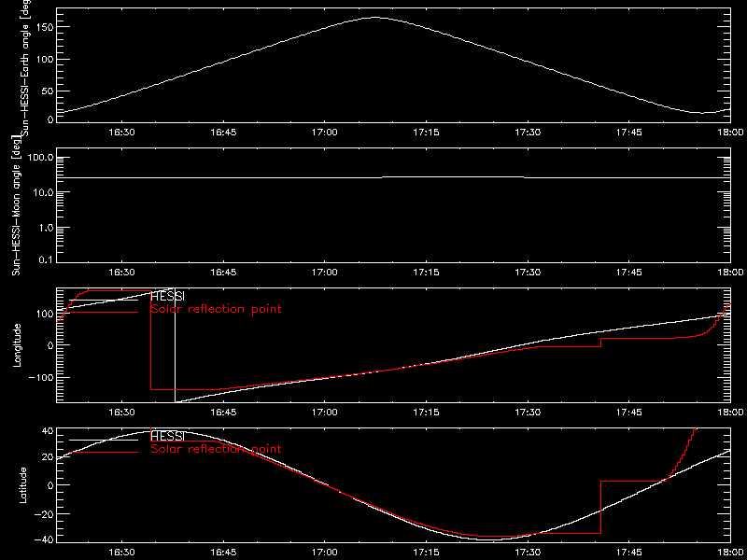Image resolution: width=747 pixels, height=560 pixels.
Task: Click 17:15 time label under Earth angle plot
Action: point(426,133)
